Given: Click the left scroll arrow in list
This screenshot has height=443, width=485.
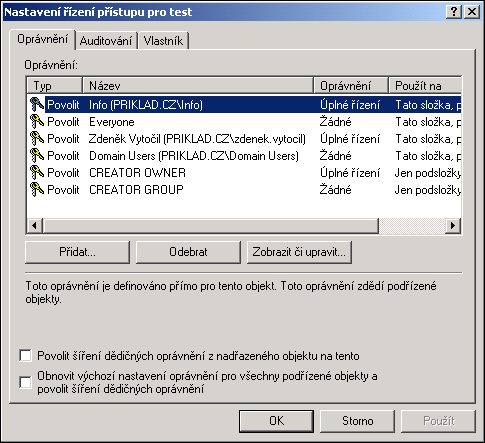Looking at the screenshot, I should click(x=35, y=225).
